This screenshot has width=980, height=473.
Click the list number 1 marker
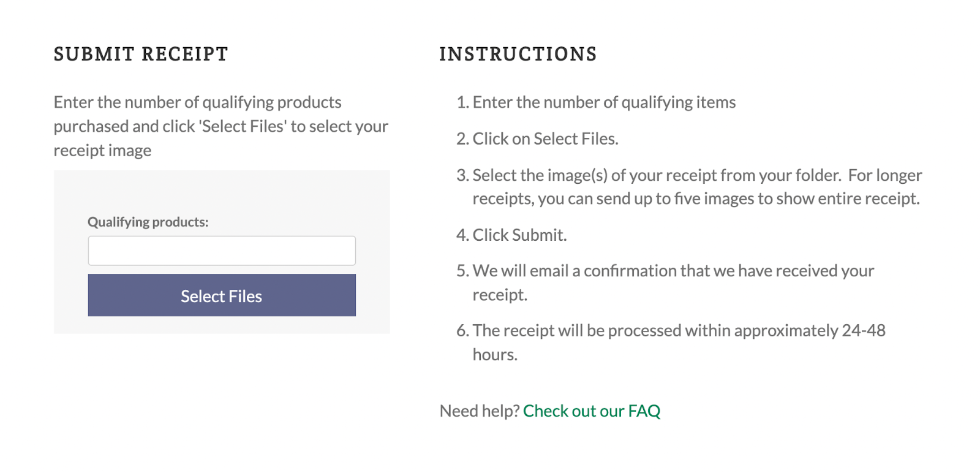(x=462, y=102)
